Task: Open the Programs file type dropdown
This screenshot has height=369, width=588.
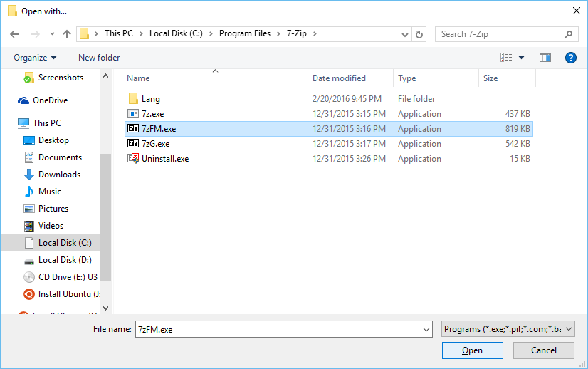Action: 508,329
